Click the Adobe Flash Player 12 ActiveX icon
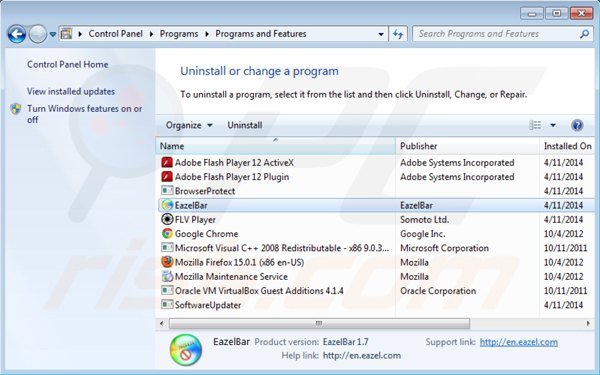 (167, 162)
